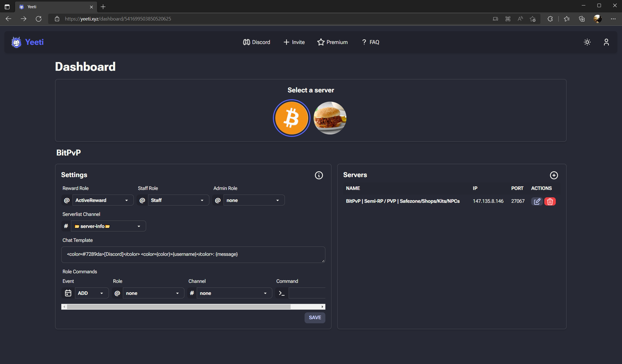622x364 pixels.
Task: Add a server with plus icon
Action: click(x=554, y=175)
